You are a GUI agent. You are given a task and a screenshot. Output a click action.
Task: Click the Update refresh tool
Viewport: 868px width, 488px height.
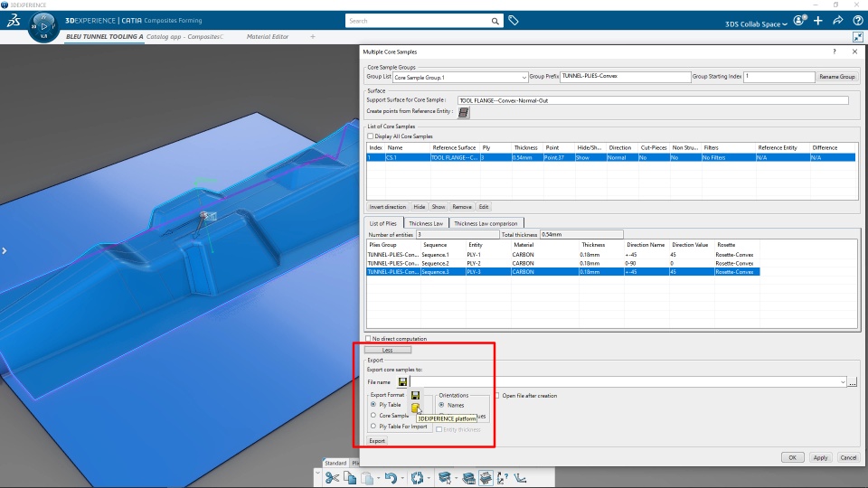417,477
